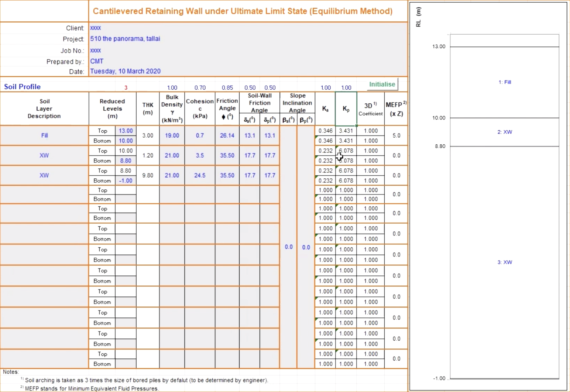Select the Fill layer description cell
Screen dimensions: 570x392
pos(44,135)
